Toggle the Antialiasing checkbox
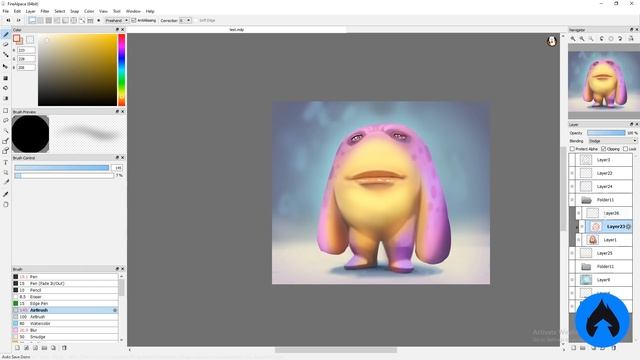The width and height of the screenshot is (640, 360). coord(133,20)
